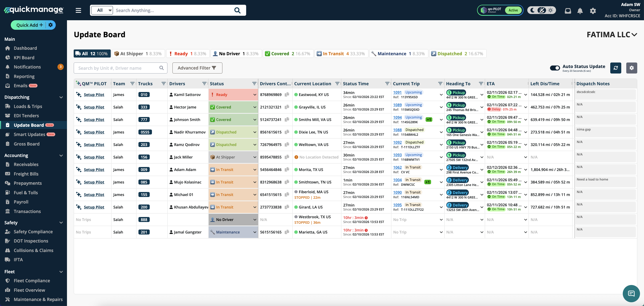Open Status dropdown for Kamil Sattorov
This screenshot has width=644, height=306.
click(254, 95)
